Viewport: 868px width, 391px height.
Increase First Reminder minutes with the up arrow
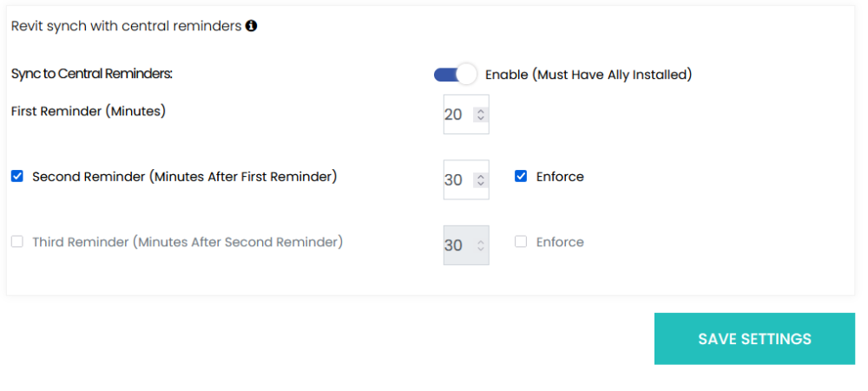click(481, 110)
